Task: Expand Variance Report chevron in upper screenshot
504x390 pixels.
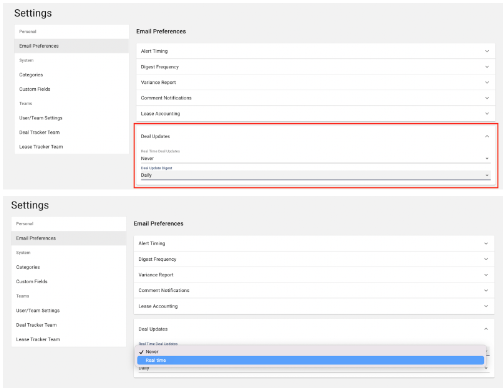Action: click(487, 82)
